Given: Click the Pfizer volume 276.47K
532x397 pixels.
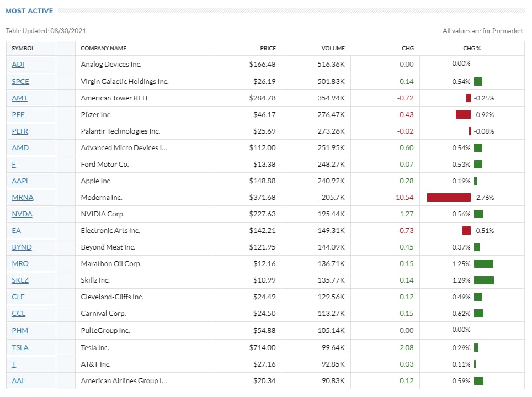Looking at the screenshot, I should 331,115.
